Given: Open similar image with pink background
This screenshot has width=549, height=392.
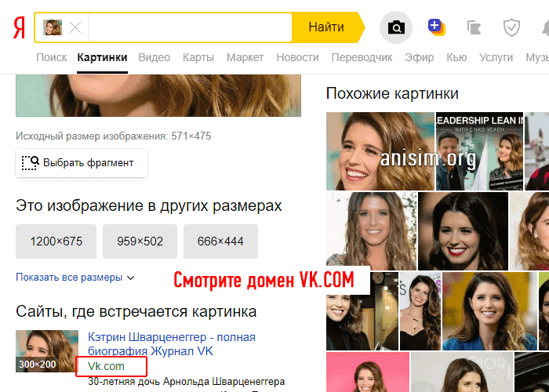Looking at the screenshot, I should (368, 372).
